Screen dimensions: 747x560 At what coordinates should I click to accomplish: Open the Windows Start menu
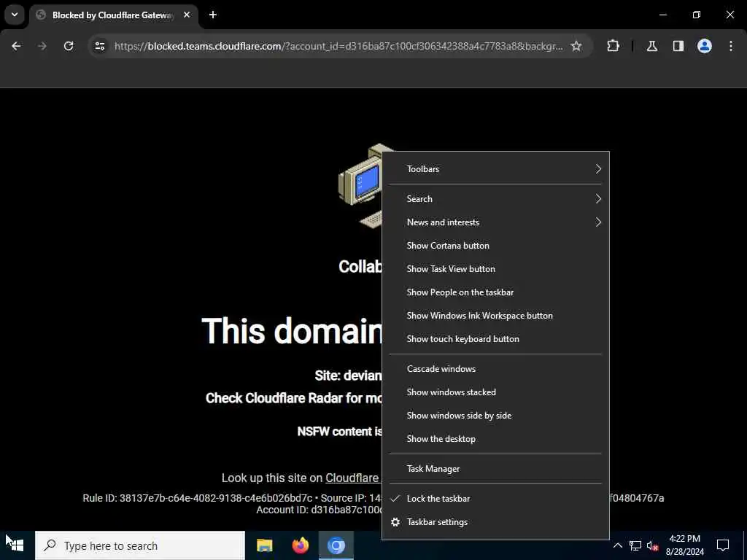click(18, 545)
